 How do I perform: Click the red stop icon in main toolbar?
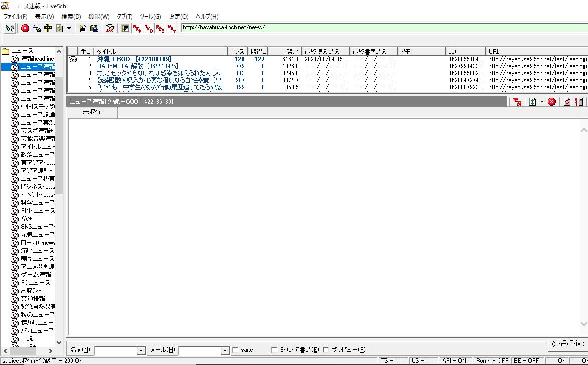click(x=25, y=28)
